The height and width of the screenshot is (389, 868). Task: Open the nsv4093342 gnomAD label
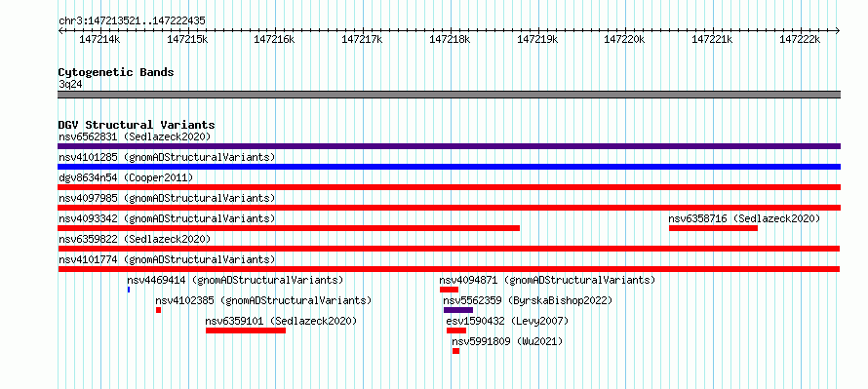pos(167,218)
